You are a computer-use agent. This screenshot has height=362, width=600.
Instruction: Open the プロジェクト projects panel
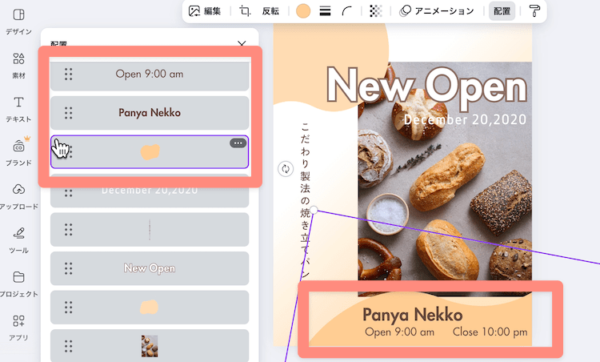point(18,284)
